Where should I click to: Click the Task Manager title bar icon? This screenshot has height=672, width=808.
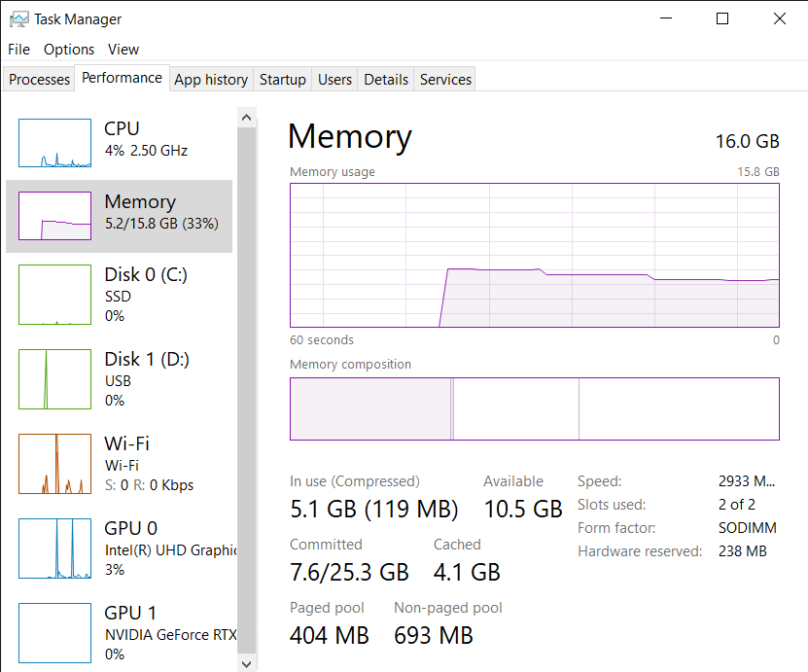coord(19,19)
